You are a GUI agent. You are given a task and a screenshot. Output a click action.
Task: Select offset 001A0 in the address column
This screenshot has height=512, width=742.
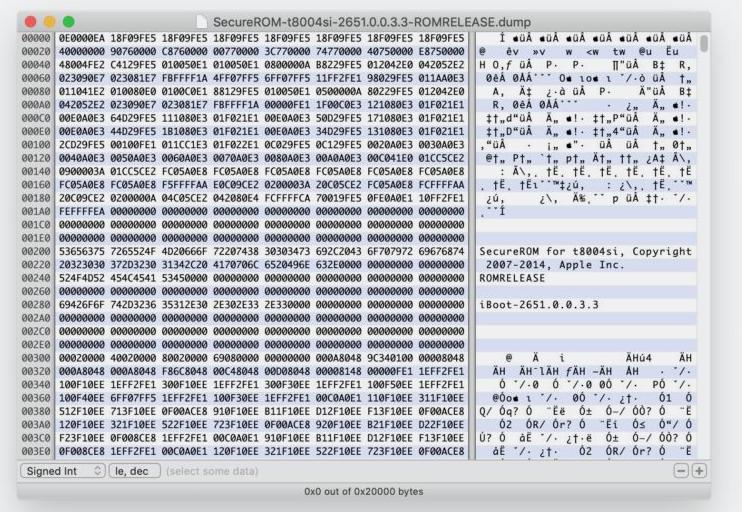(36, 212)
